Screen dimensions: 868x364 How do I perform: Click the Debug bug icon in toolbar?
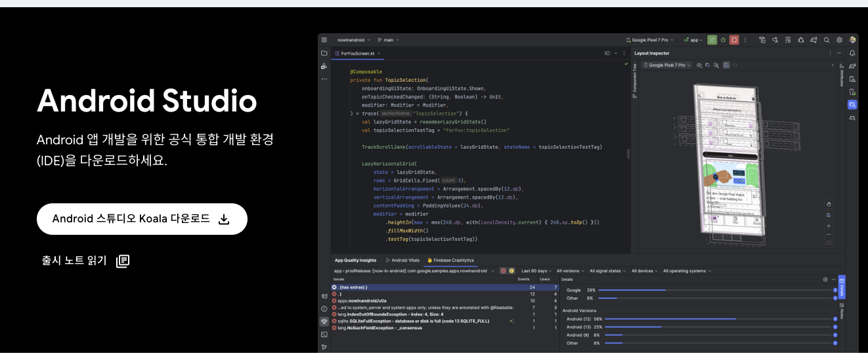click(x=723, y=40)
